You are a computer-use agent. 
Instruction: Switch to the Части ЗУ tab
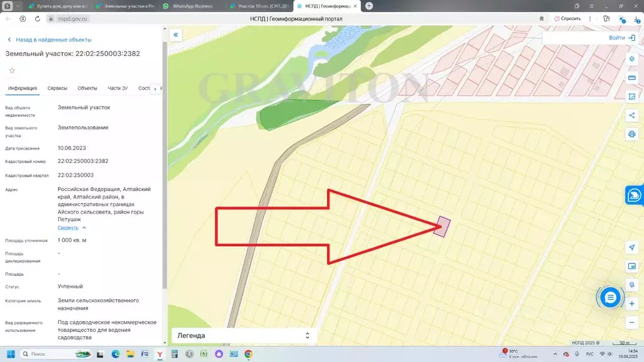[x=118, y=88]
